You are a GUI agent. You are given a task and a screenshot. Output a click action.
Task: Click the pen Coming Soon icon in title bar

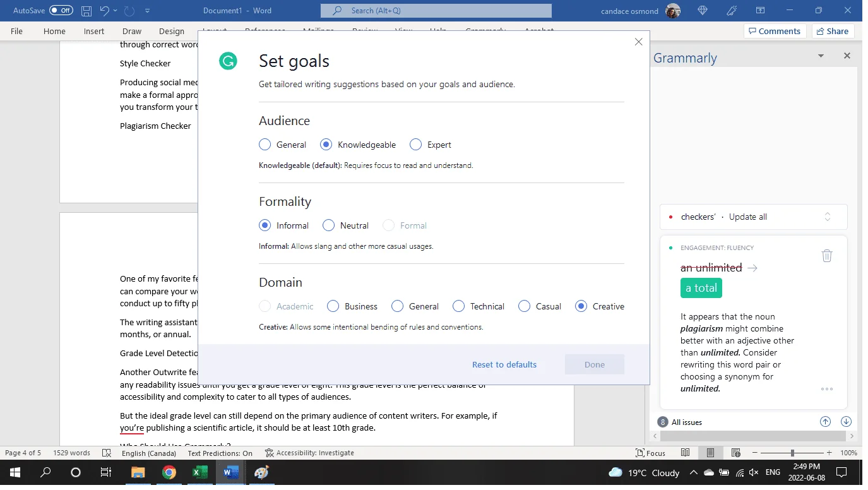coord(732,11)
